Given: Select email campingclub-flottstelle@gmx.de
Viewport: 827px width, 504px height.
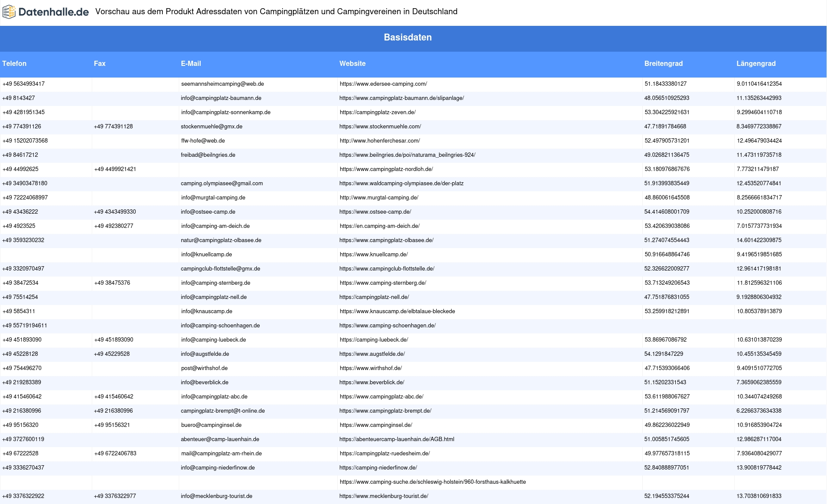Looking at the screenshot, I should (x=221, y=269).
